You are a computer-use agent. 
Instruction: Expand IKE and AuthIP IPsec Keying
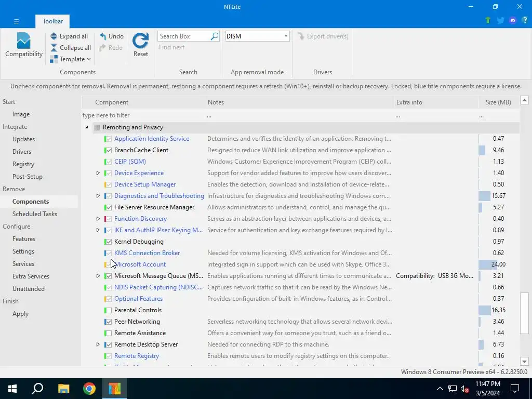98,230
